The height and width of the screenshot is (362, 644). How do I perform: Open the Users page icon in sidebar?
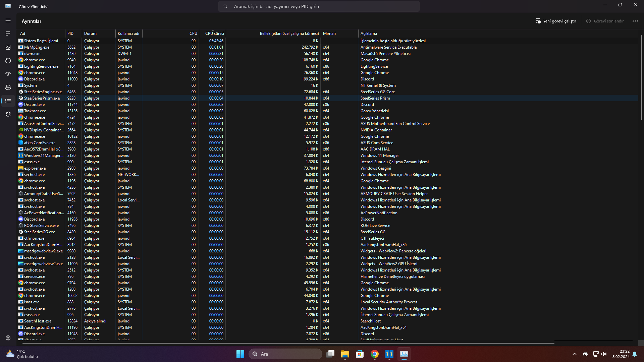8,87
